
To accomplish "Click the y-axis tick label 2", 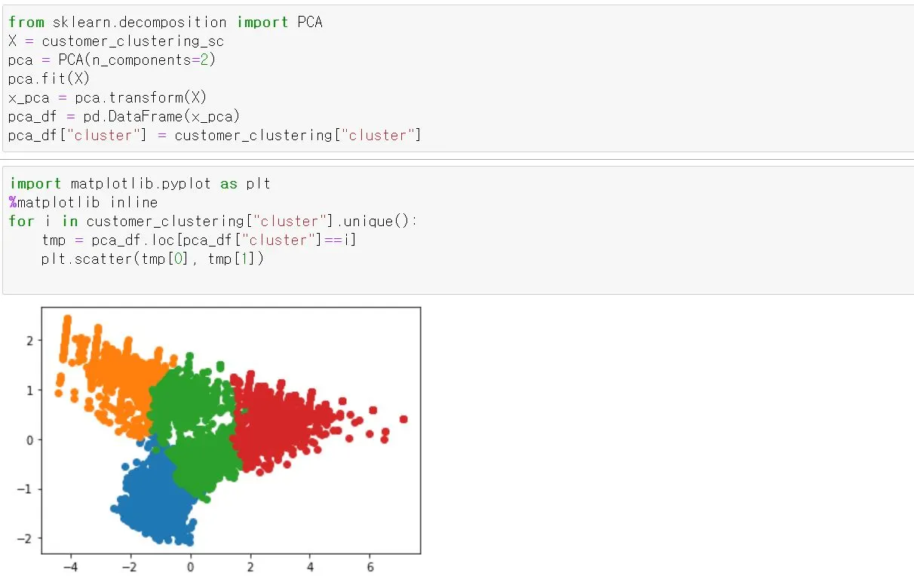I will click(30, 341).
